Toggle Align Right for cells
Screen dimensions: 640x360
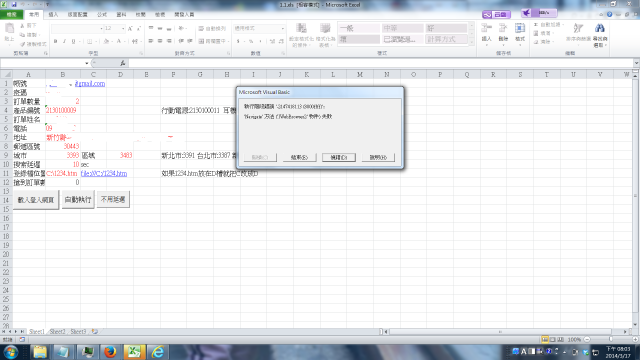[x=169, y=41]
